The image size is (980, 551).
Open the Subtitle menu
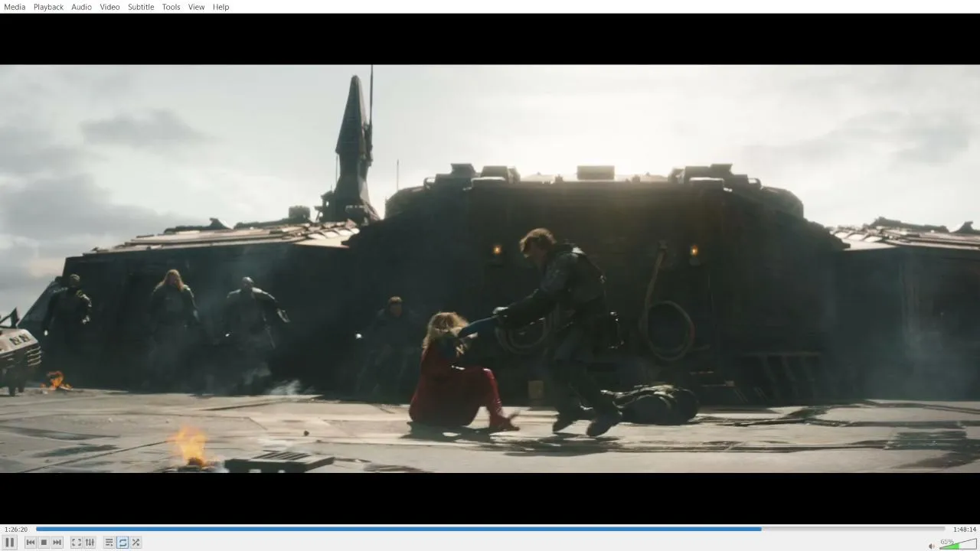pyautogui.click(x=141, y=7)
